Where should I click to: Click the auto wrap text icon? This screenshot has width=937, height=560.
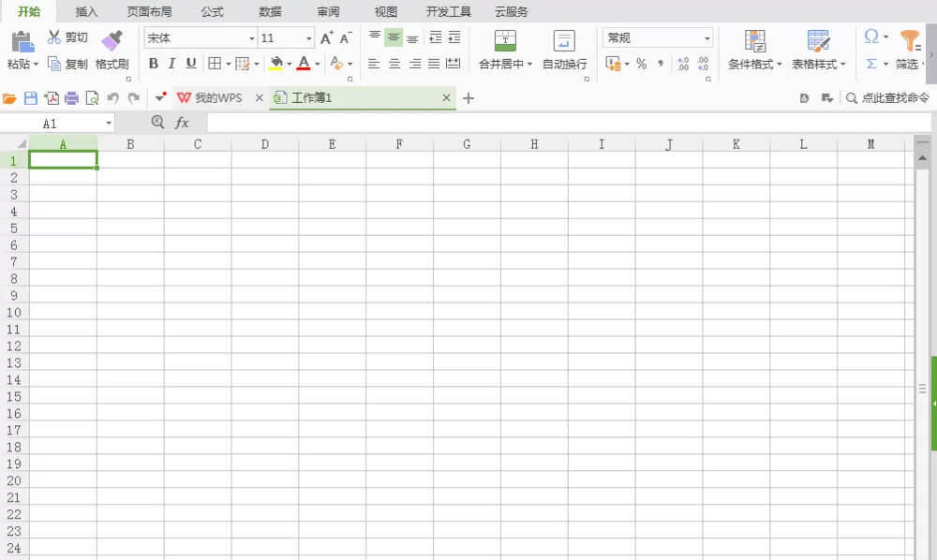[x=564, y=40]
